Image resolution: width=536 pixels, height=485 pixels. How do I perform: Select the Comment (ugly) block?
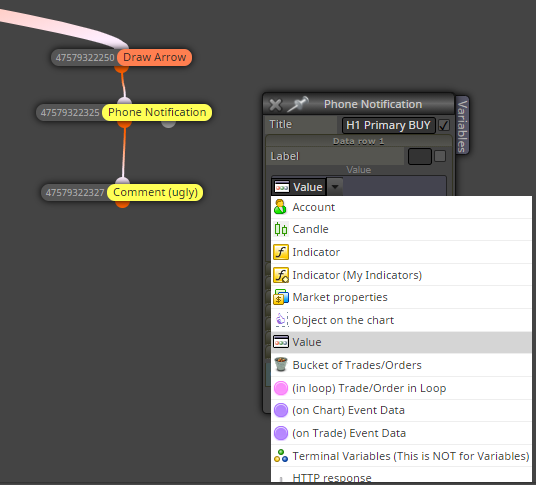pos(155,192)
